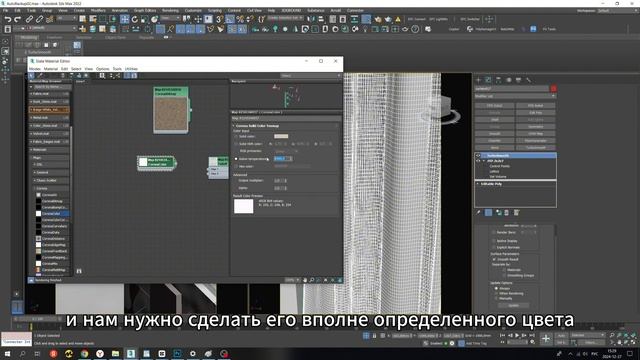Open the Modes menu in Slate Material Editor
Image resolution: width=640 pixels, height=360 pixels.
point(35,69)
